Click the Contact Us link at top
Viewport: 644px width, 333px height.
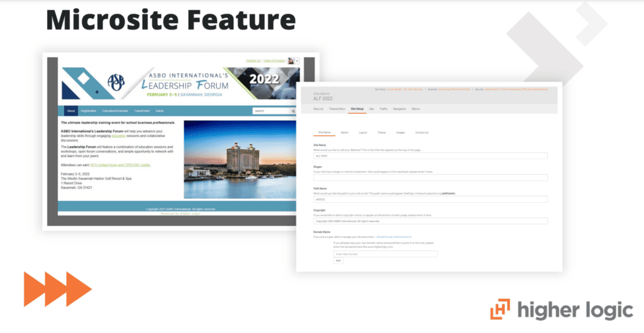(x=253, y=60)
